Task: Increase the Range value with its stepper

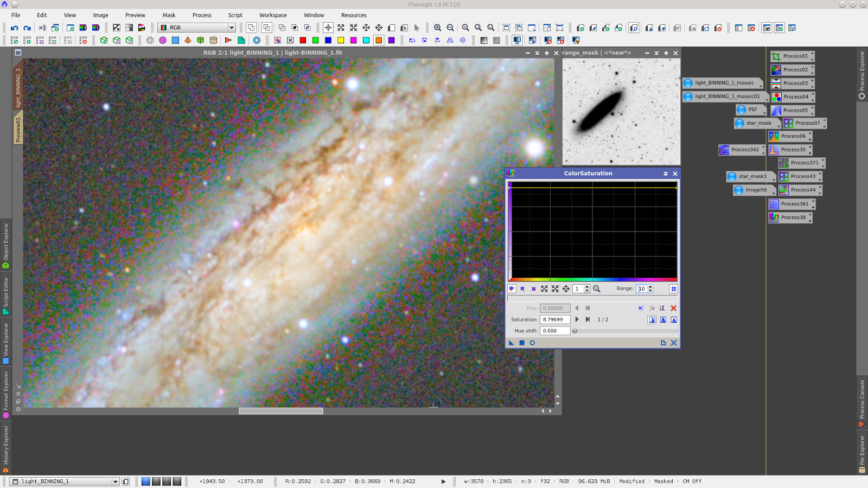Action: [650, 287]
